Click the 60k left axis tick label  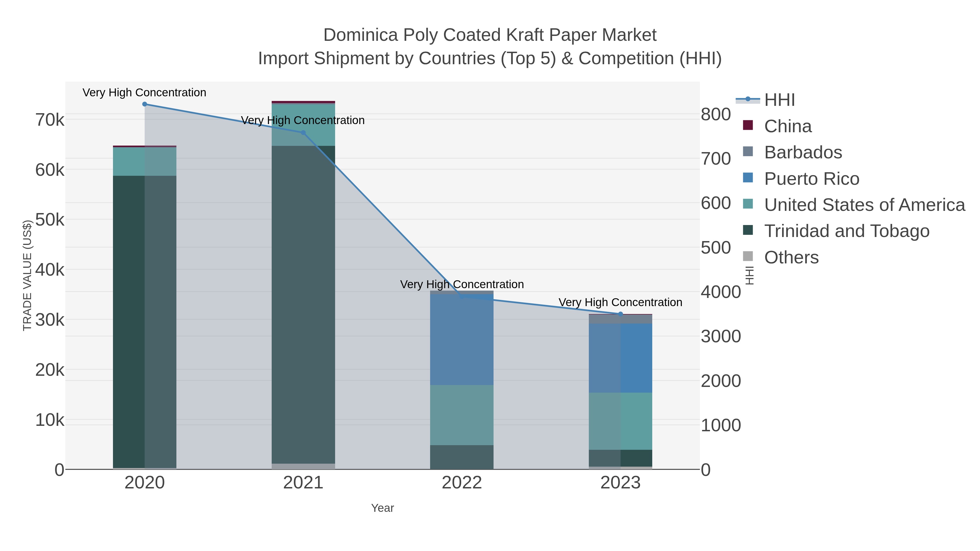tap(50, 170)
